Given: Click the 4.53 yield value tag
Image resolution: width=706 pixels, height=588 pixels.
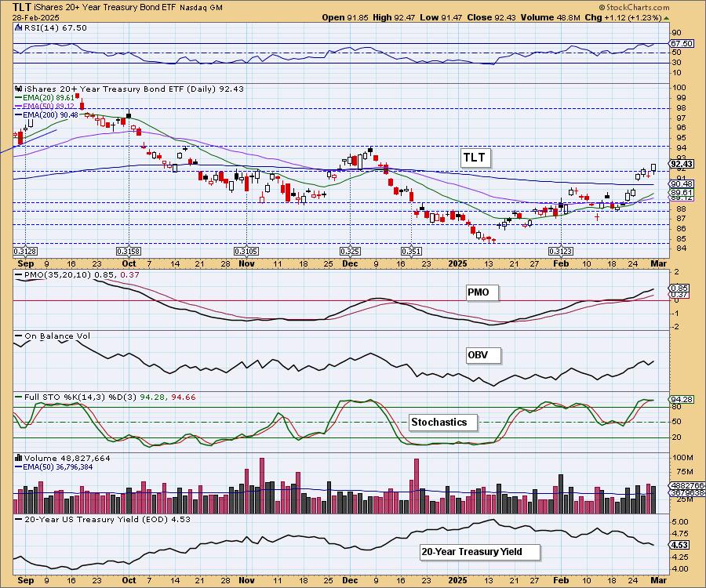Looking at the screenshot, I should tap(679, 545).
